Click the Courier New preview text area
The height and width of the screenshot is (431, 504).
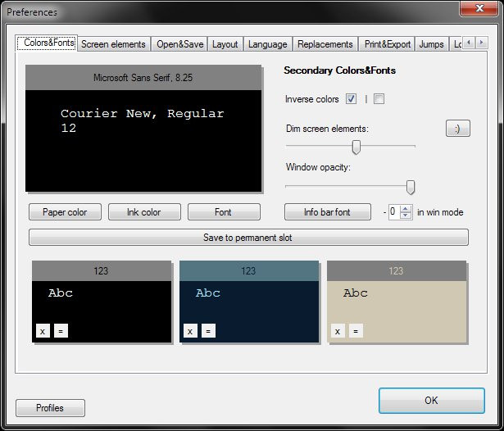[x=143, y=141]
